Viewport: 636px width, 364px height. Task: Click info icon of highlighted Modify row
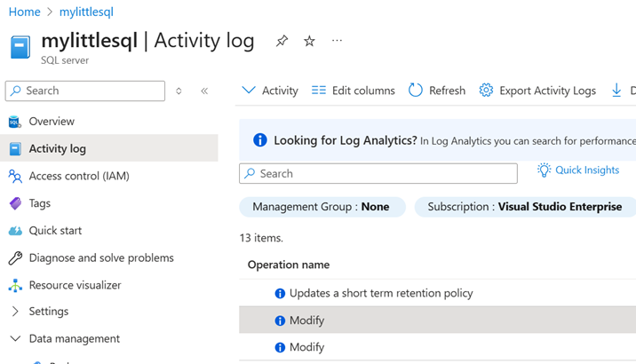pos(280,320)
